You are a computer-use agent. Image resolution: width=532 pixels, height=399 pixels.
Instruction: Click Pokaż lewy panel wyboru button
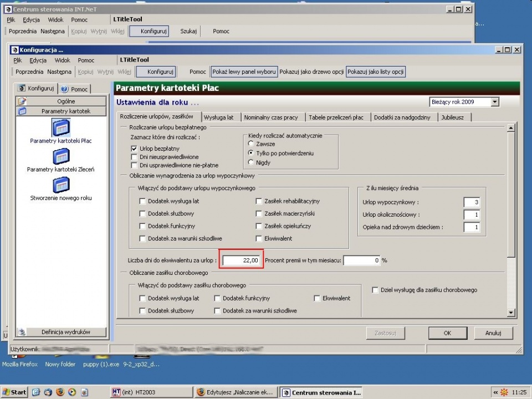[x=244, y=71]
